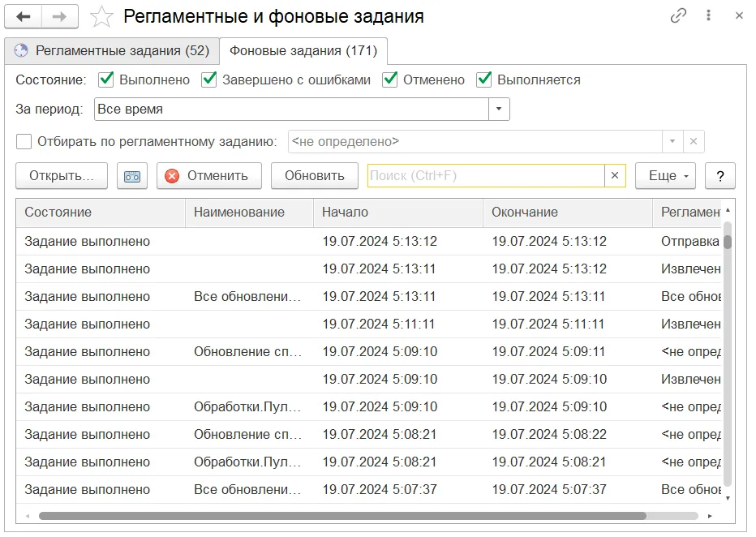Click the Обновить button
Image resolution: width=756 pixels, height=537 pixels.
[x=315, y=176]
